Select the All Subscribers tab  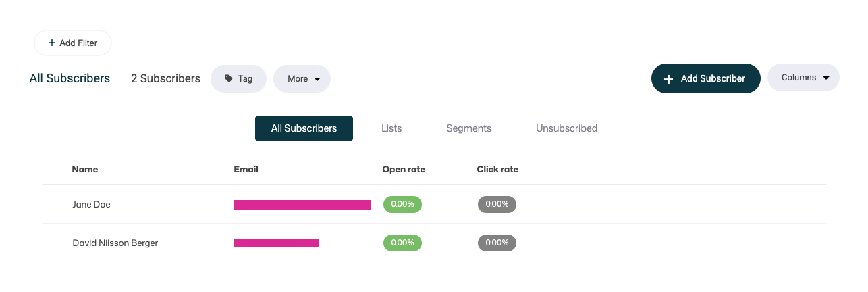click(x=304, y=128)
